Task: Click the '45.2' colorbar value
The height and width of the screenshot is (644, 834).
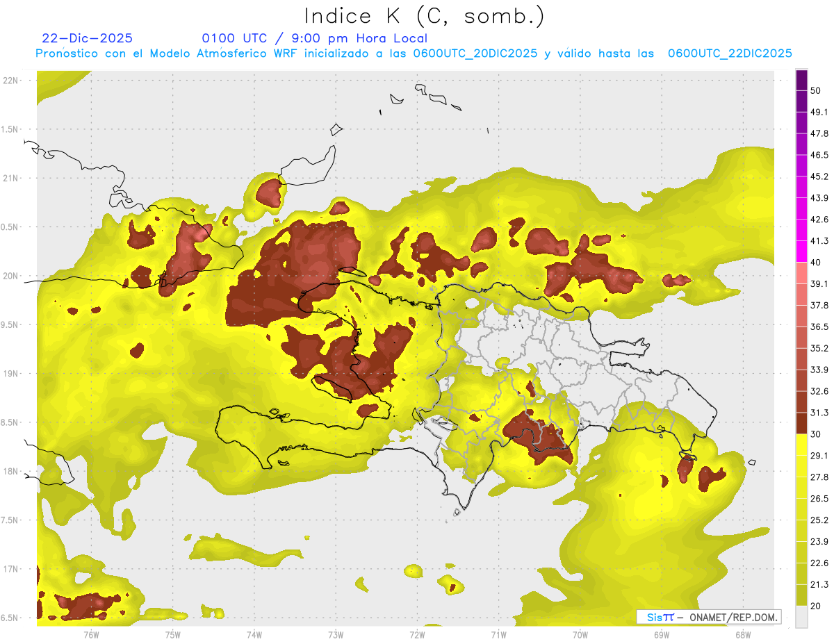Action: coord(819,177)
